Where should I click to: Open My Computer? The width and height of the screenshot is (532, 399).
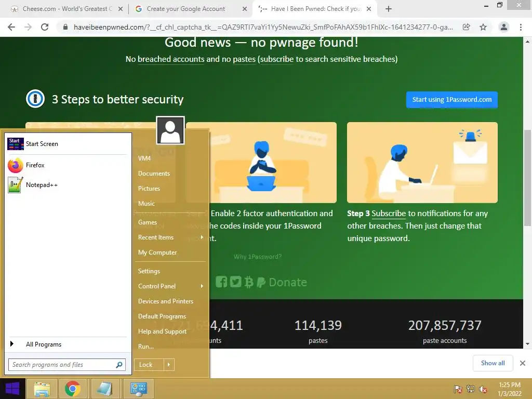coord(157,252)
